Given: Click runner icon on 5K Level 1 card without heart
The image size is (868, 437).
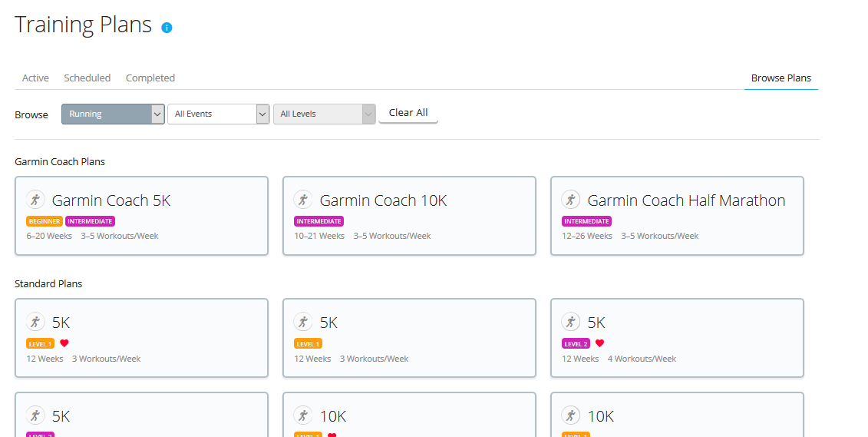Looking at the screenshot, I should pos(303,322).
